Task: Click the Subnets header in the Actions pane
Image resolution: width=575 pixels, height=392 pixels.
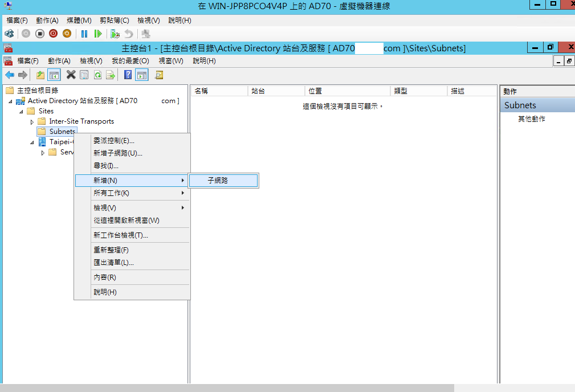Action: tap(537, 105)
